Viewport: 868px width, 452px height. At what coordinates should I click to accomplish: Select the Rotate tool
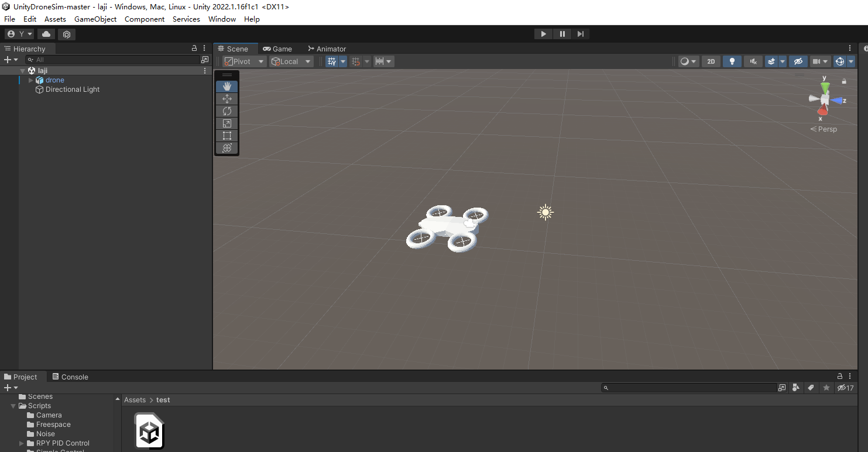pyautogui.click(x=227, y=111)
